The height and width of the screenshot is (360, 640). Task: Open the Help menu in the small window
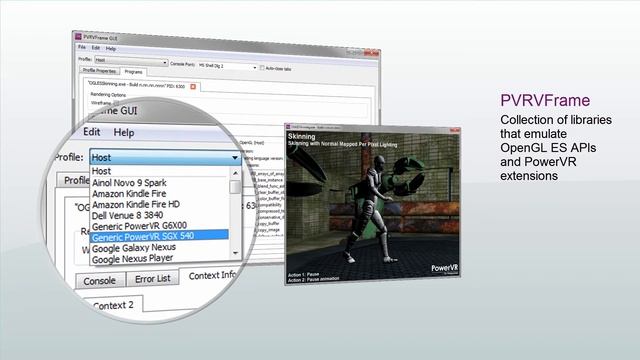(111, 49)
